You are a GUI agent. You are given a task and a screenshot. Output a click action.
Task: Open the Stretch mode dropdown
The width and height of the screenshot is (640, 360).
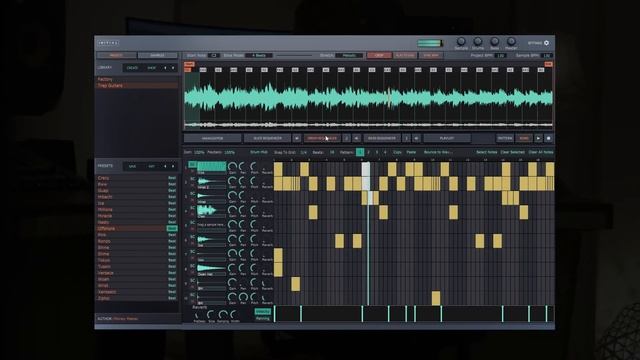pyautogui.click(x=349, y=55)
